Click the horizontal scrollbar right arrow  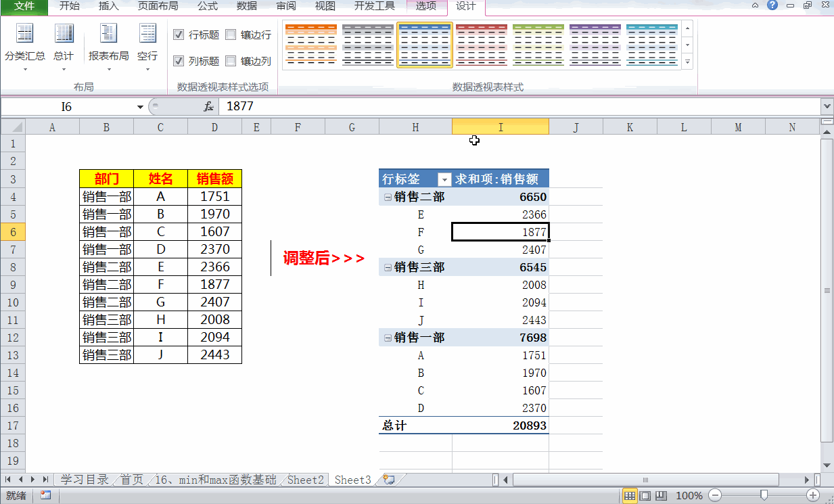(x=808, y=480)
